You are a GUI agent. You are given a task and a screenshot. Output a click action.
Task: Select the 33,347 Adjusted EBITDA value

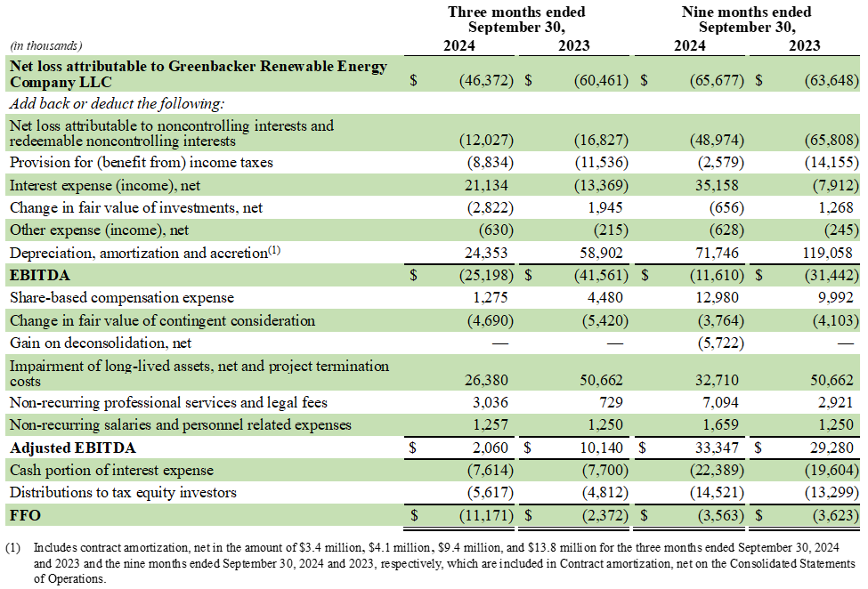click(x=717, y=448)
